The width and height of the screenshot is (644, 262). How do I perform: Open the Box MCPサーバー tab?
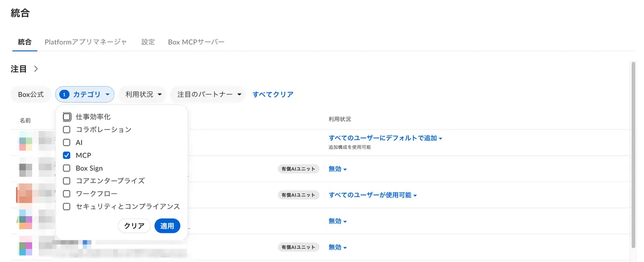(196, 42)
